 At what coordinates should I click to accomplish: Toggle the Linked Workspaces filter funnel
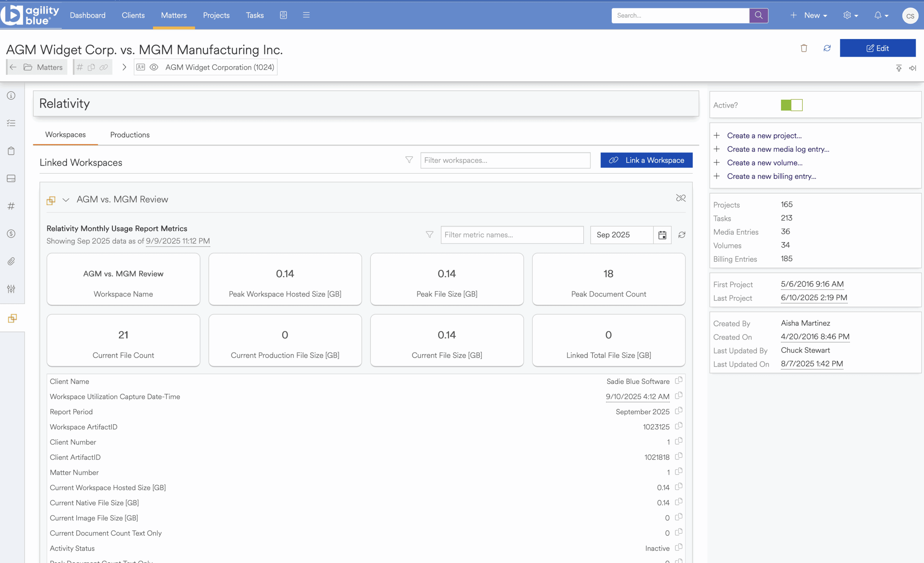[409, 160]
